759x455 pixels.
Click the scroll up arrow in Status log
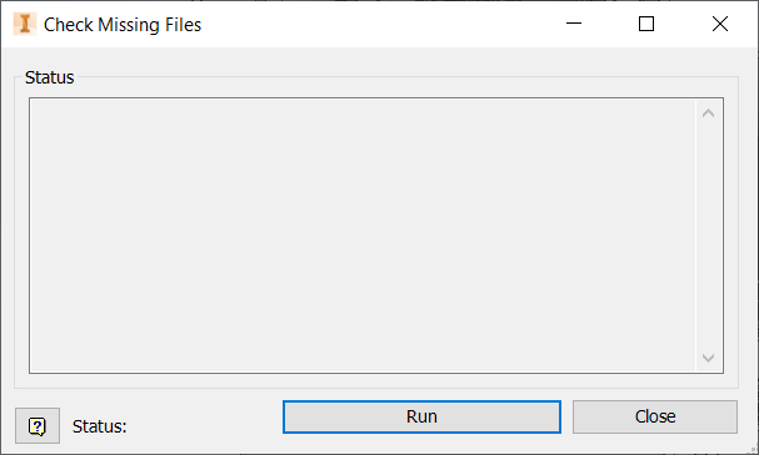[708, 113]
